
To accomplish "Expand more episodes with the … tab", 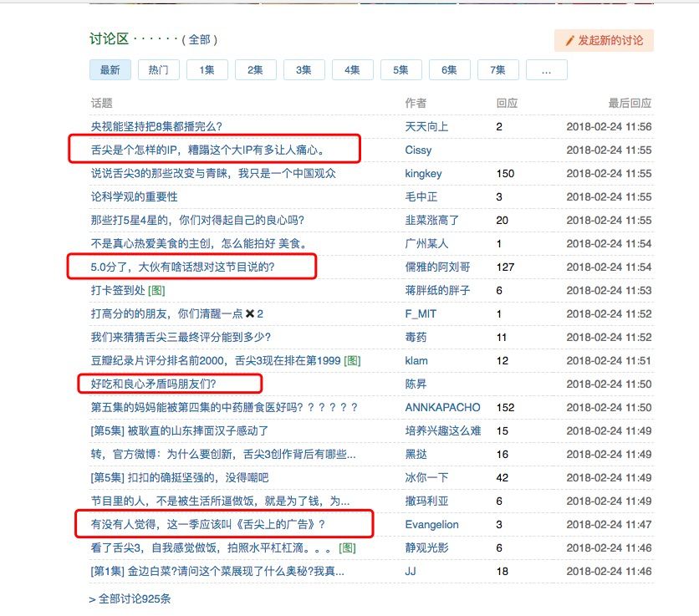I will pos(547,70).
